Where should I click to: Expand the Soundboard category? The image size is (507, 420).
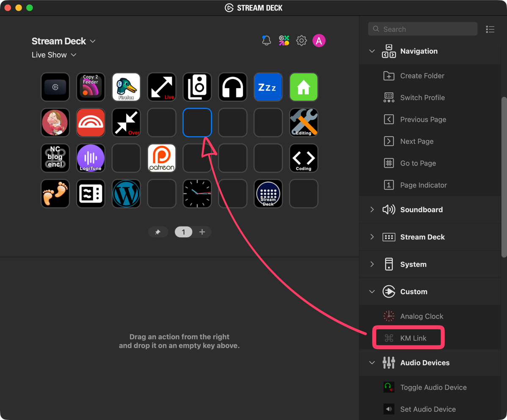pyautogui.click(x=372, y=210)
